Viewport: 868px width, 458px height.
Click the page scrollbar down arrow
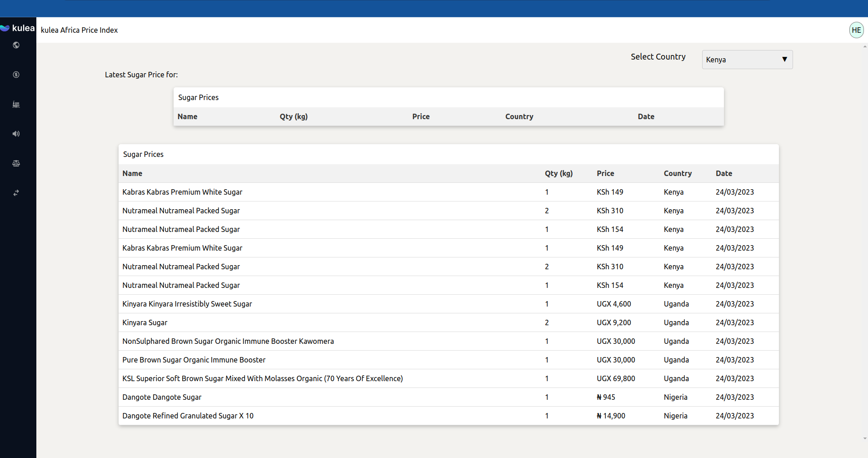pos(865,439)
